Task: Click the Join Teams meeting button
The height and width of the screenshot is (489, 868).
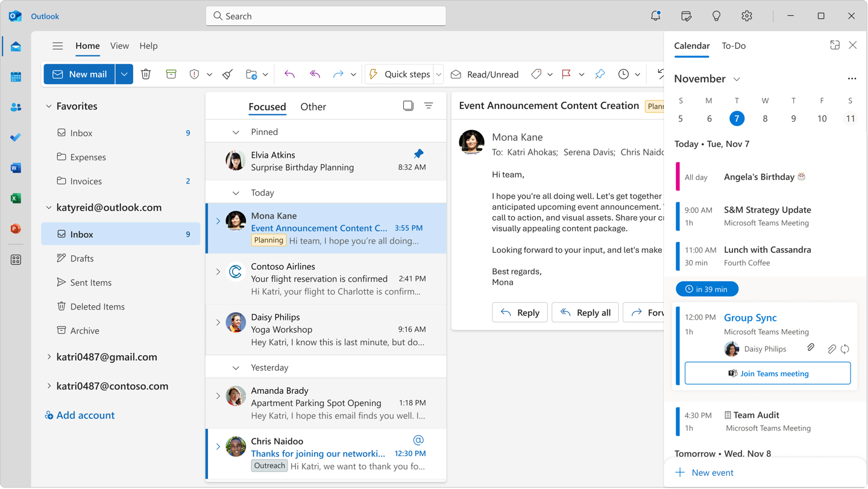Action: pos(767,373)
